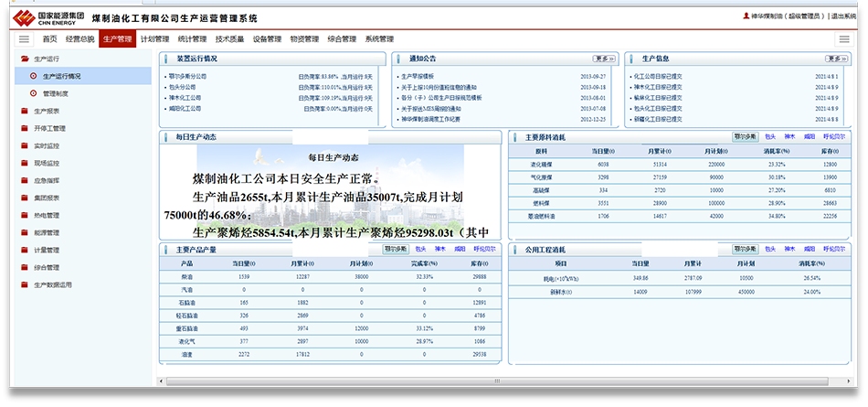Open the 系统管理 menu item
The image size is (868, 407).
[379, 38]
